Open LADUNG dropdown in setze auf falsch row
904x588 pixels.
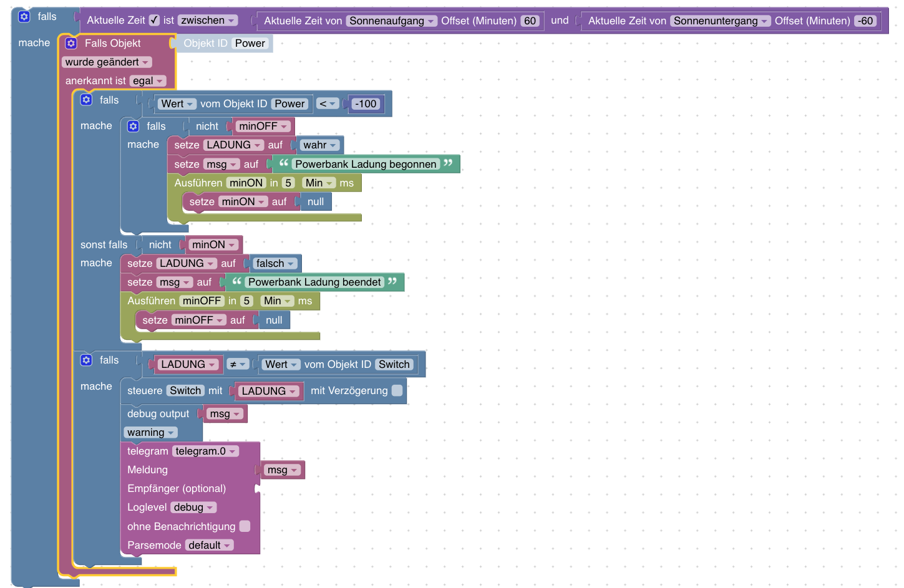pos(187,263)
